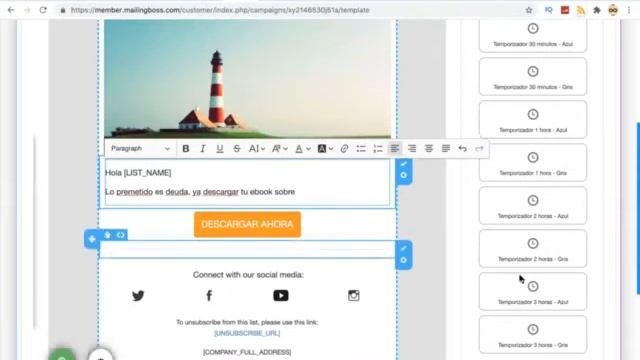Click the 'Lo prometido es deuda' text line
The image size is (640, 360).
[x=200, y=192]
